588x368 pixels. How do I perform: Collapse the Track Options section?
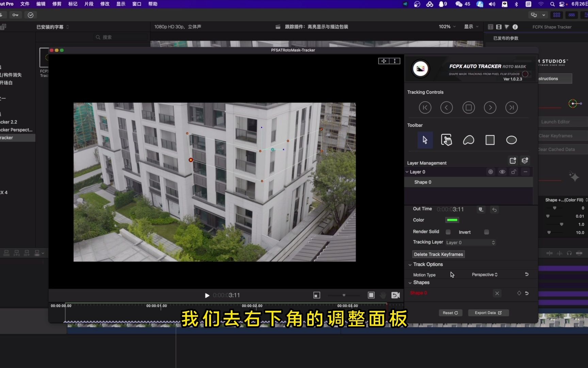click(x=410, y=264)
